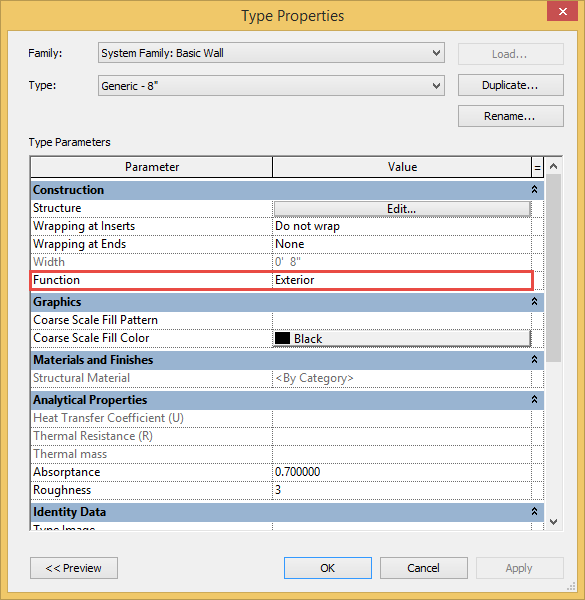The image size is (585, 600).
Task: Collapse the Analytical Properties group
Action: click(534, 399)
